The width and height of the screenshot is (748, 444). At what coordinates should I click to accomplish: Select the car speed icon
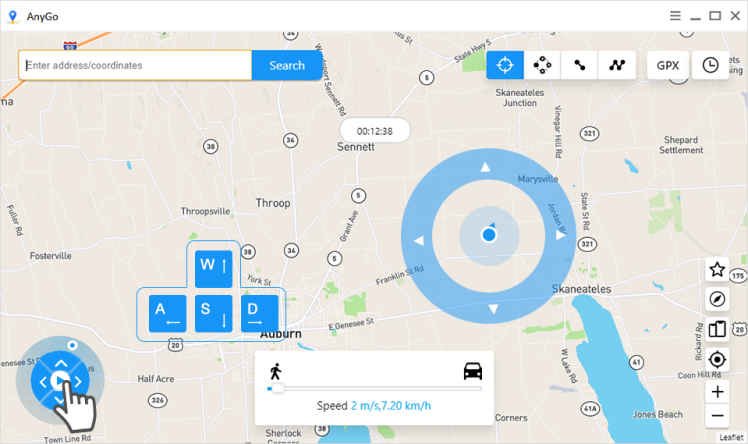coord(473,371)
